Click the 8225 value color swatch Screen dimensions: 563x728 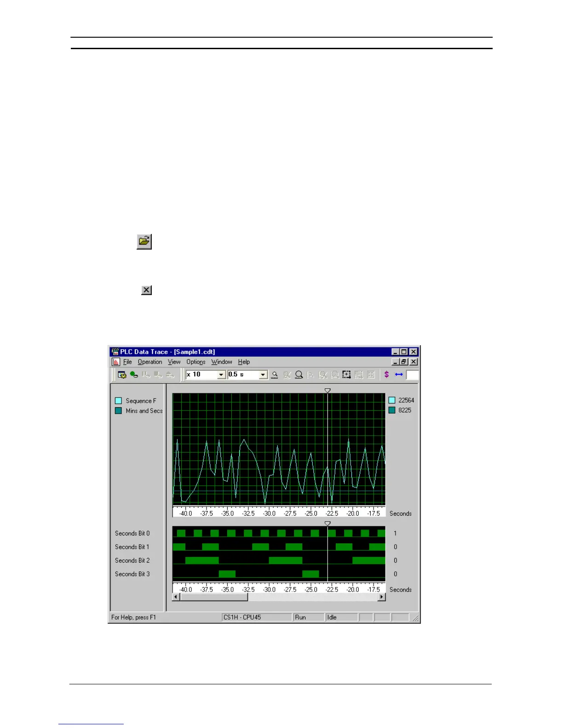tap(392, 410)
